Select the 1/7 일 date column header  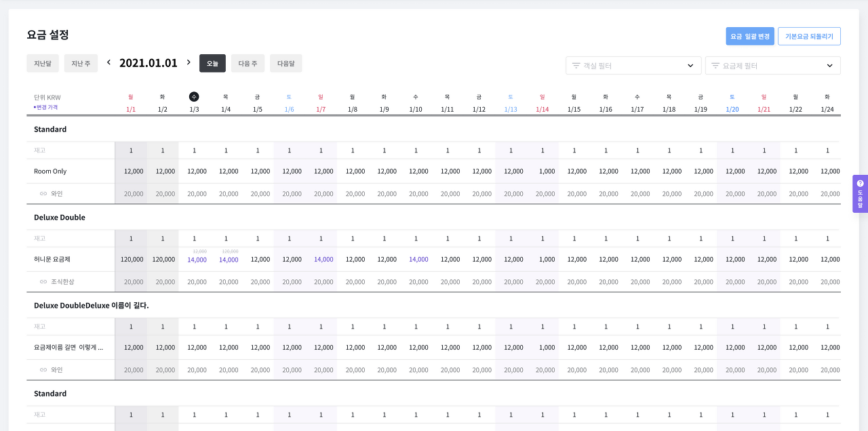[x=321, y=103]
